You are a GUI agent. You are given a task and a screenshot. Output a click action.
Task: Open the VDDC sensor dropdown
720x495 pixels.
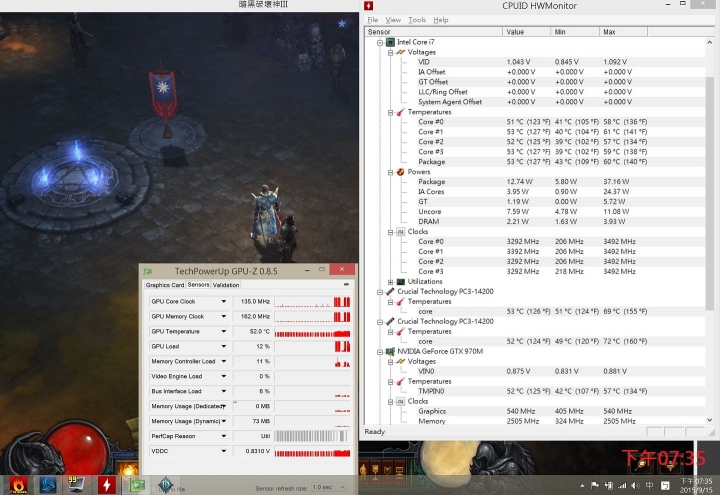point(224,451)
